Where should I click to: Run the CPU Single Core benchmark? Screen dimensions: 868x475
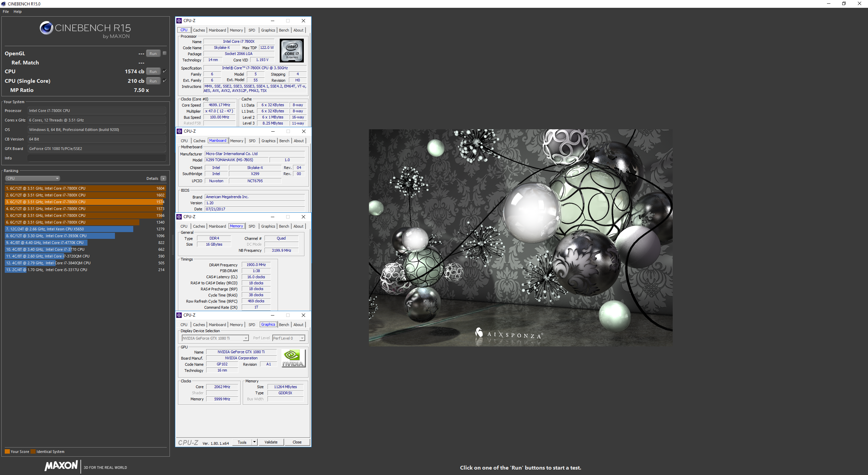pyautogui.click(x=153, y=81)
